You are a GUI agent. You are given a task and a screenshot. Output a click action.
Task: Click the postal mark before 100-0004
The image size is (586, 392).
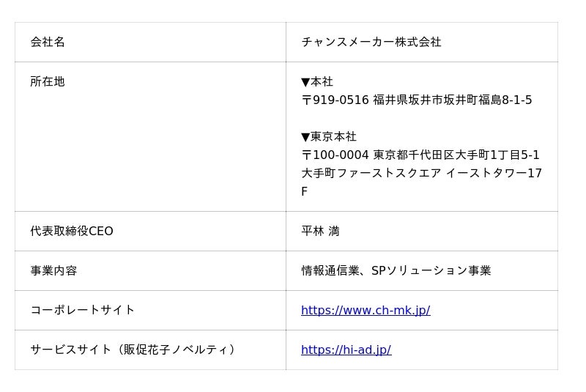(306, 155)
